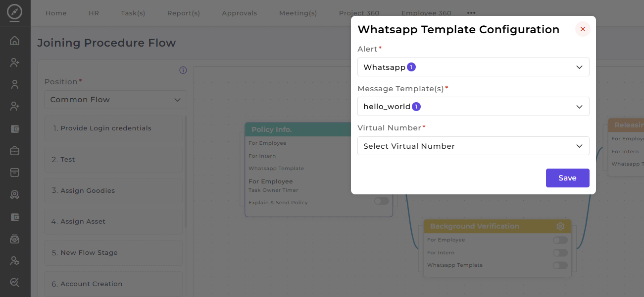Open the Position Common Flow dropdown

[115, 100]
